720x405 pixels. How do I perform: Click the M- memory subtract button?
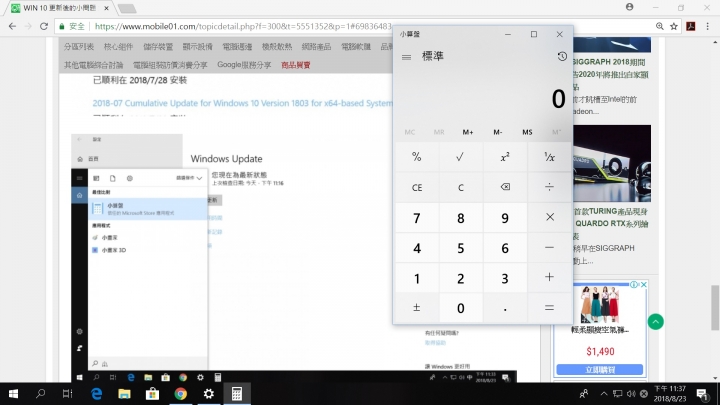point(498,132)
